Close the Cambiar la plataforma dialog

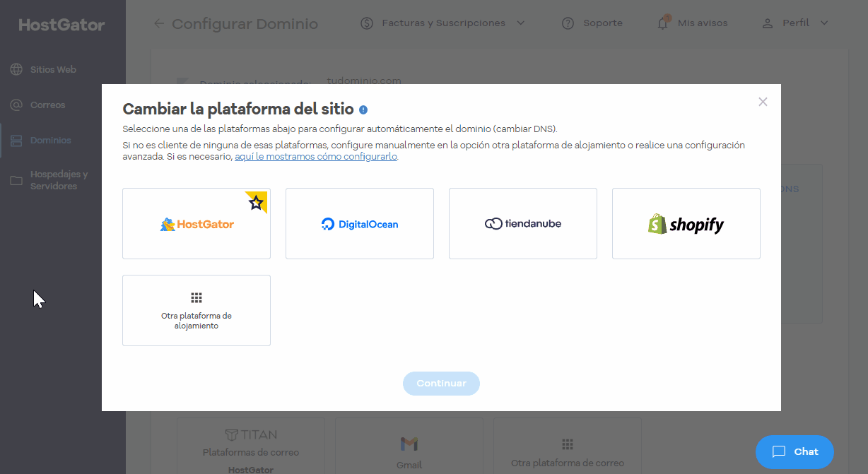pyautogui.click(x=763, y=102)
